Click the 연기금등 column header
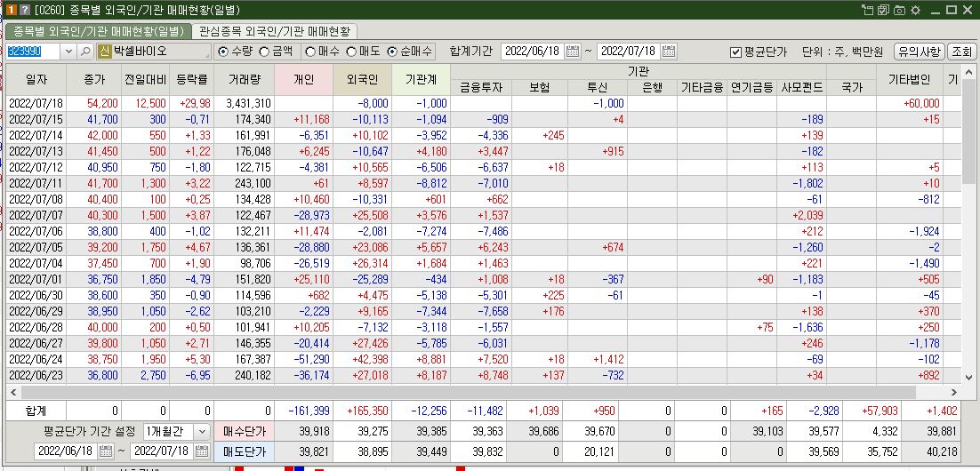 (x=751, y=88)
